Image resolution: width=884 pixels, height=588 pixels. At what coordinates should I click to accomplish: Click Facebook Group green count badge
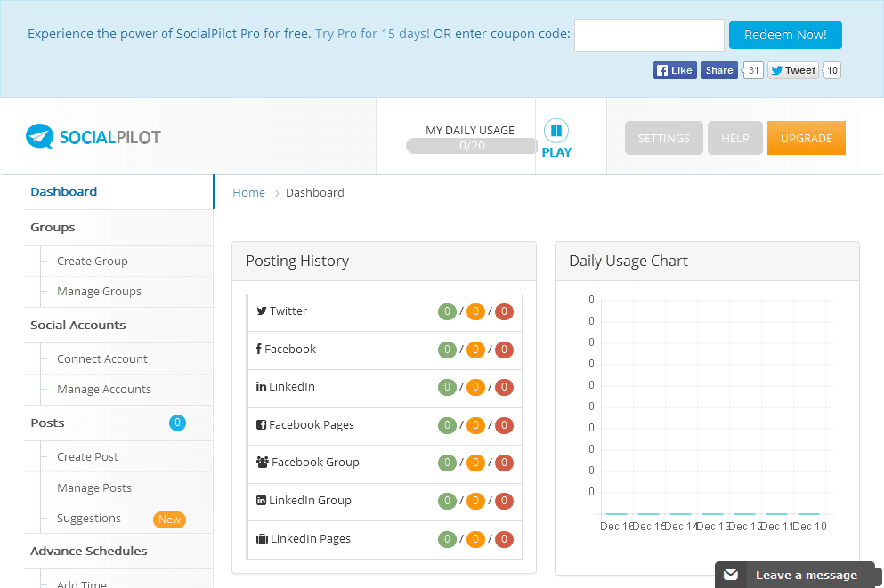coord(447,463)
